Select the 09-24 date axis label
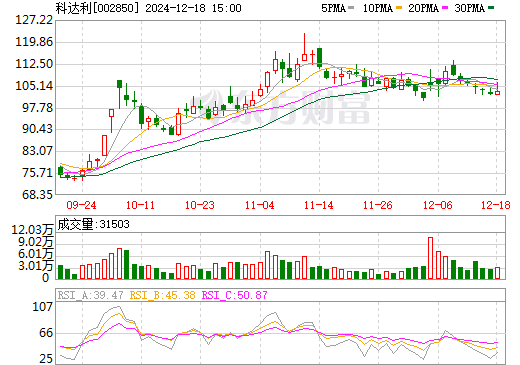This screenshot has height=365, width=520. coord(81,205)
